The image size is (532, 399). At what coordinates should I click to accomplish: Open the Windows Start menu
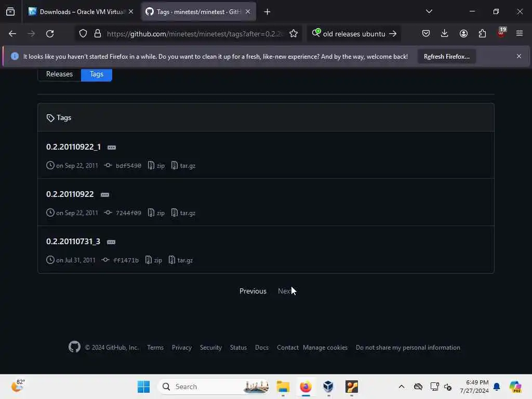click(x=143, y=387)
